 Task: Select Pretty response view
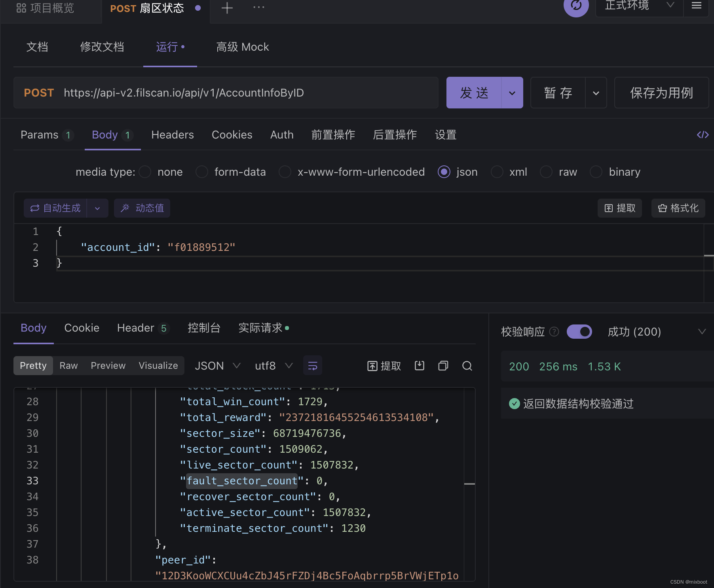click(33, 366)
